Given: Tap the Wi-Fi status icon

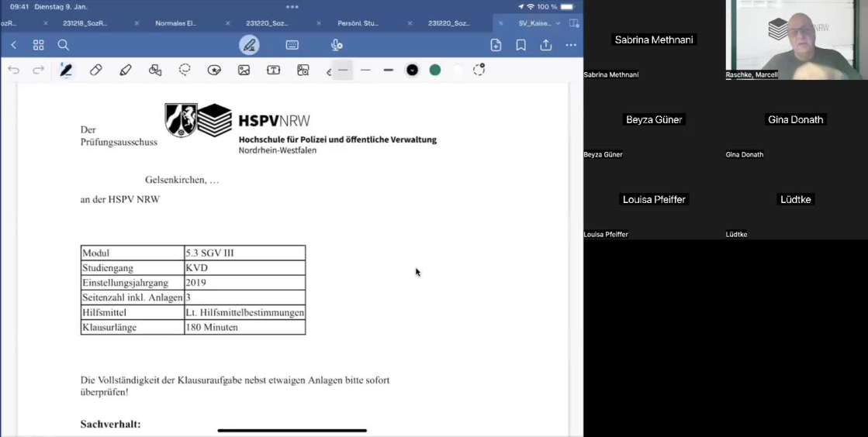Looking at the screenshot, I should click(x=531, y=7).
